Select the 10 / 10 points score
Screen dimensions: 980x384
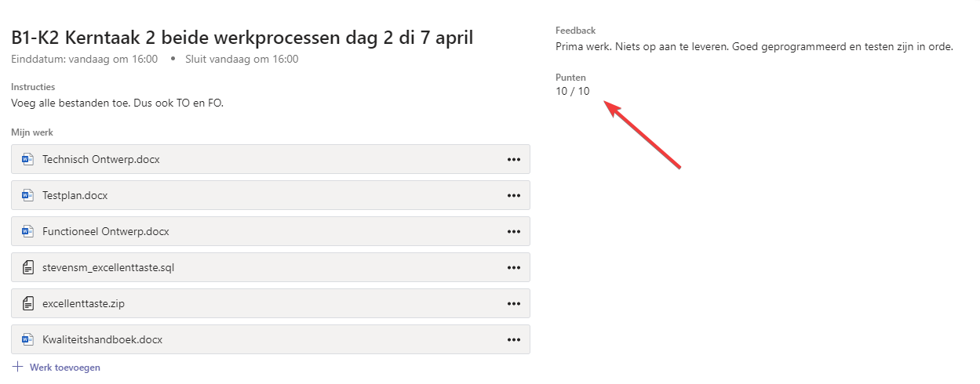[572, 92]
